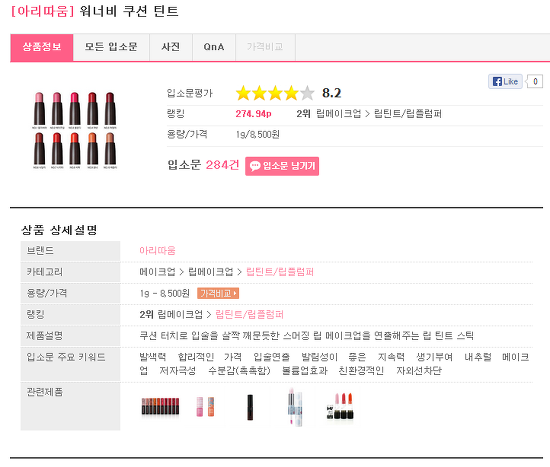This screenshot has width=550, height=467.
Task: Open related product with tall clear applicators
Action: coord(295,407)
